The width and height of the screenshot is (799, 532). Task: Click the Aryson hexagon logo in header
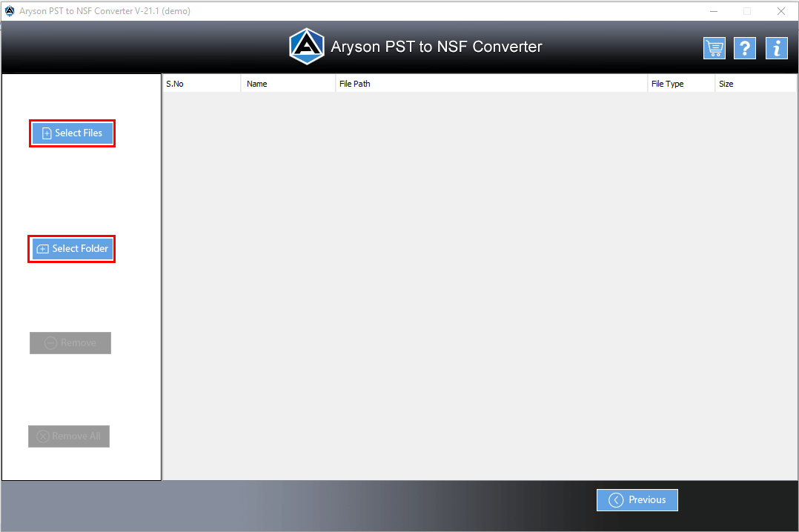coord(307,47)
